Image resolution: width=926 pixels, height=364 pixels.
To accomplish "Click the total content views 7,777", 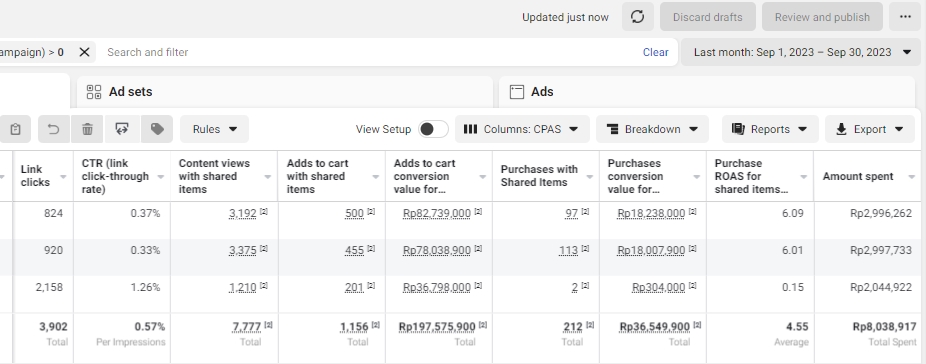I will tap(247, 327).
